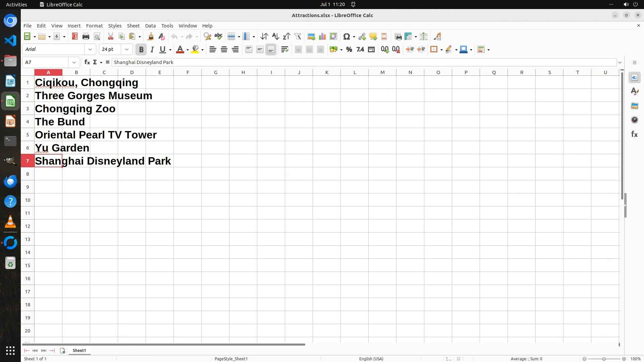Click the Sort Ascending icon
644x362 pixels.
[275, 37]
